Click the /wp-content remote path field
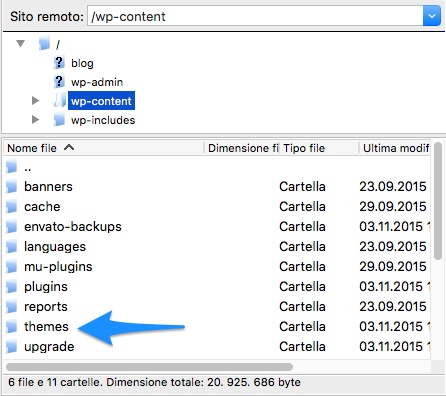Viewport: 446px width, 396px height. [x=255, y=16]
